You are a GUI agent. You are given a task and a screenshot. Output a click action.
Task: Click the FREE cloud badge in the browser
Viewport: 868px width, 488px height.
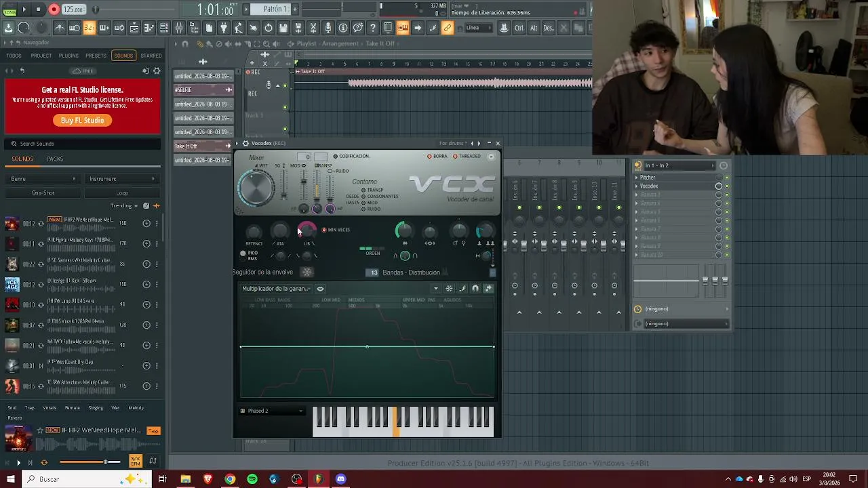tap(83, 71)
